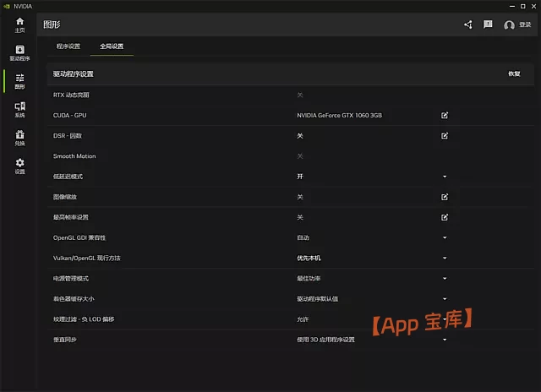Click the 驱动程序设置 section header
The image size is (541, 392).
74,74
